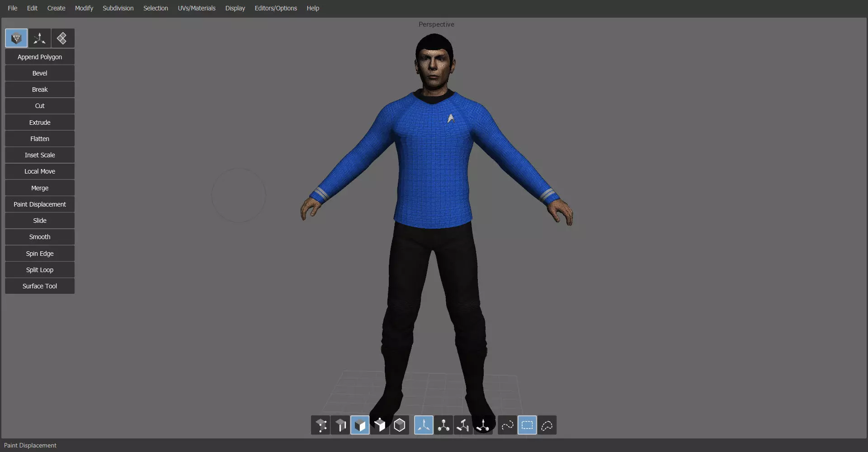Activate cube-with-corner-point selection mode
The width and height of the screenshot is (868, 452).
point(380,425)
